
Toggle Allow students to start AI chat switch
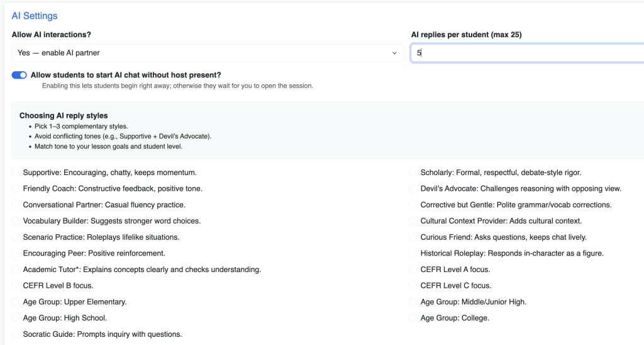click(x=19, y=75)
